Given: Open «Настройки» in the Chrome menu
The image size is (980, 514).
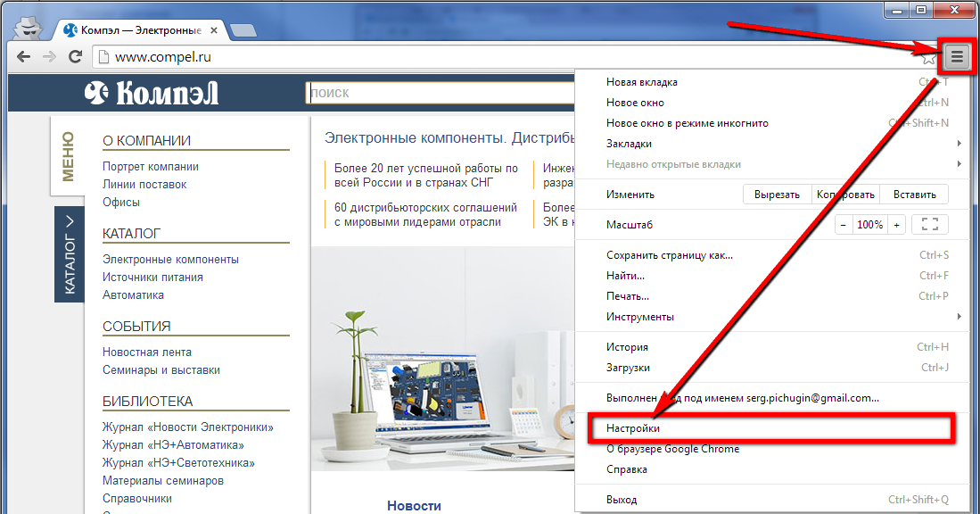Looking at the screenshot, I should (x=770, y=428).
